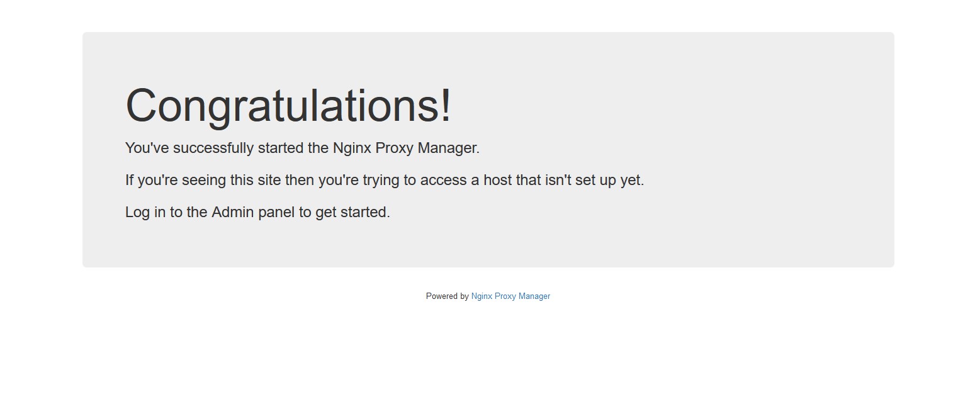980x416 pixels.
Task: Click the Congratulations! heading
Action: click(288, 106)
